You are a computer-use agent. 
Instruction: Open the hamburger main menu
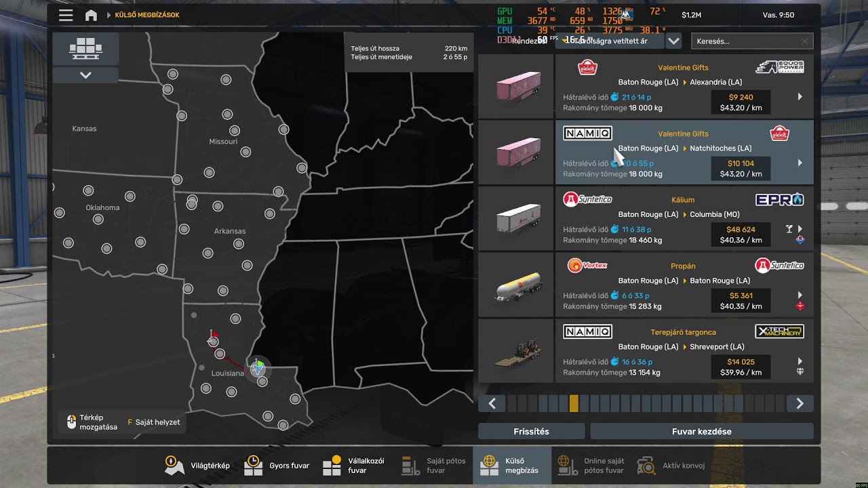pyautogui.click(x=66, y=15)
